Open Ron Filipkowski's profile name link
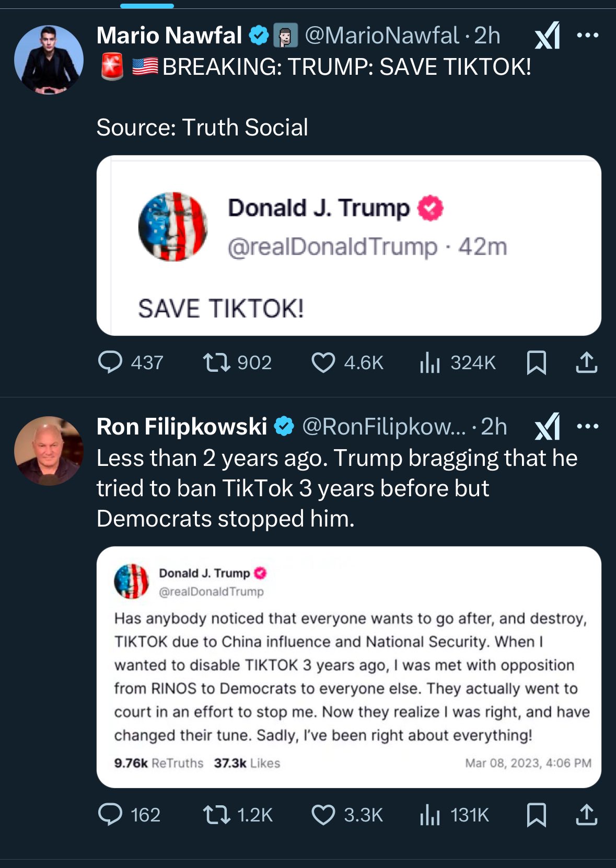This screenshot has height=868, width=616. (x=182, y=427)
